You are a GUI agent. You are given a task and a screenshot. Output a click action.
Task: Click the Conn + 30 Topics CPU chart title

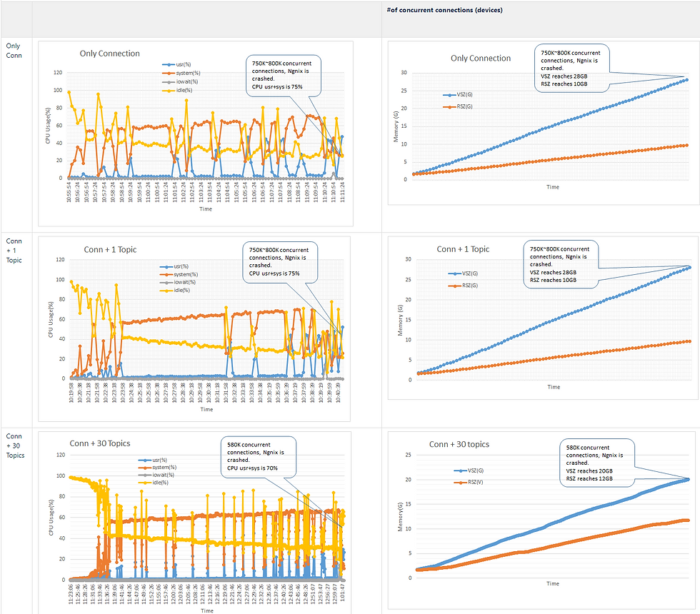pos(100,443)
